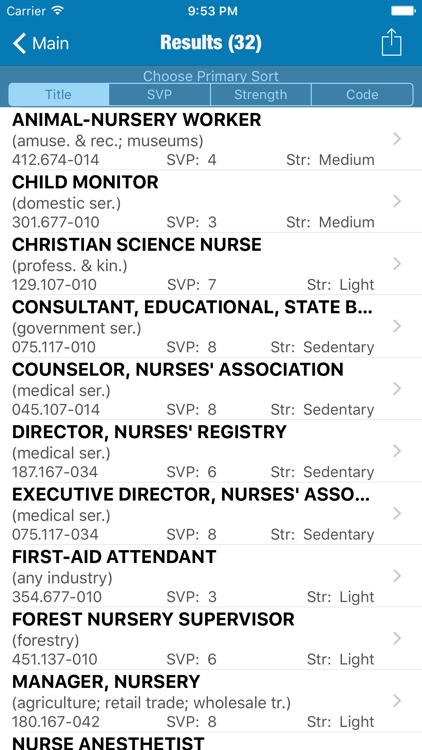Select the Forest Nursery Supervisor title
Viewport: 422px width, 750px height.
pos(153,619)
